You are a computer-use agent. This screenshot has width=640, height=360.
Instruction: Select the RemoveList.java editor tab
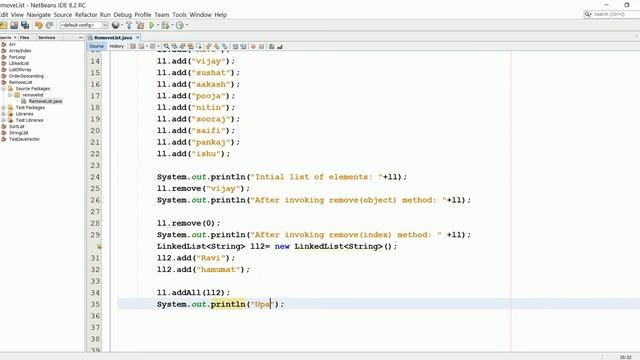pos(113,38)
